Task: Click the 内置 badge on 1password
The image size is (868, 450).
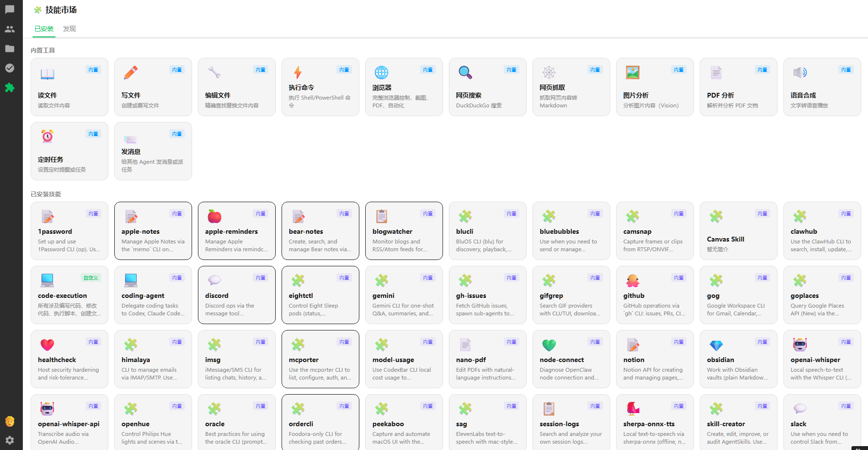Action: tap(93, 214)
